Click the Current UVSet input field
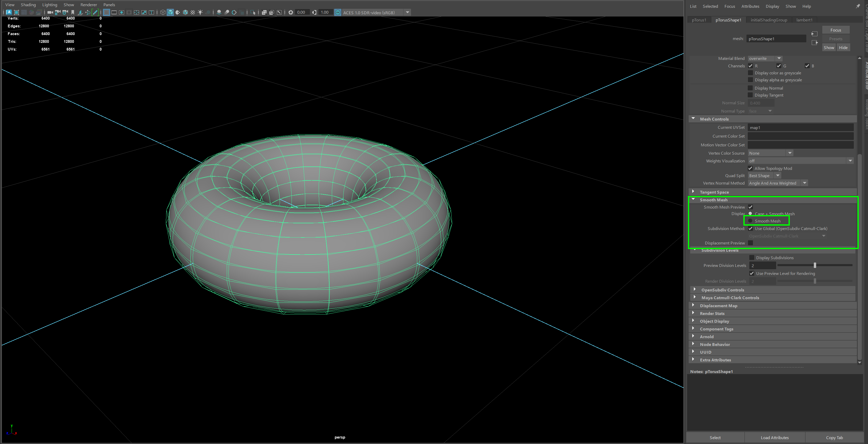868x444 pixels. click(800, 128)
